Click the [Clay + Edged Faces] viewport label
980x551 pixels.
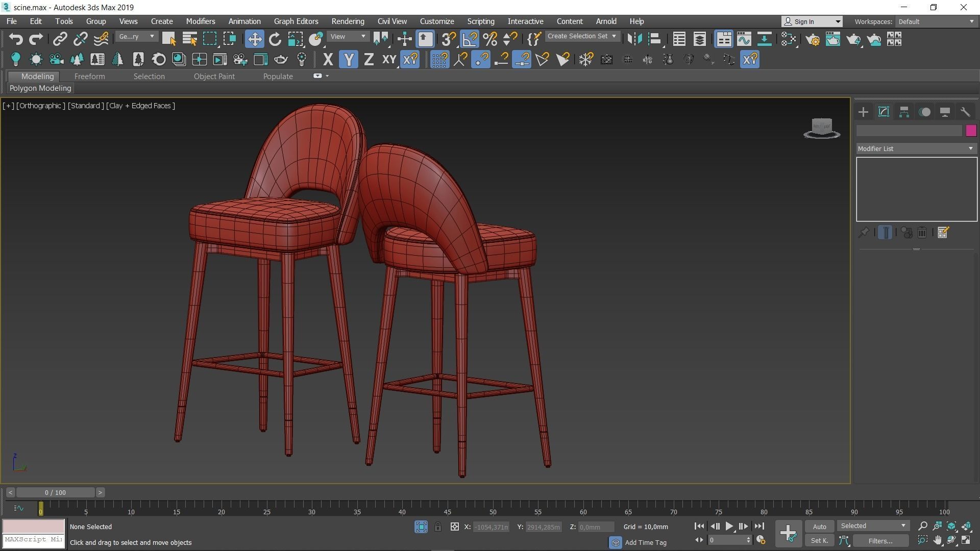(141, 106)
